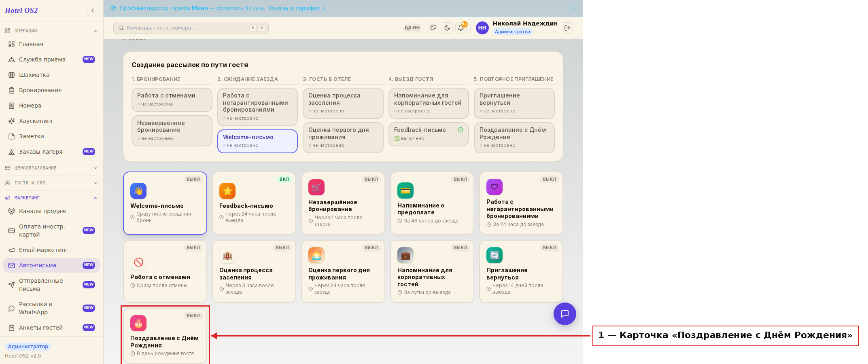
Task: Open Главная in the sidebar
Action: (x=51, y=44)
